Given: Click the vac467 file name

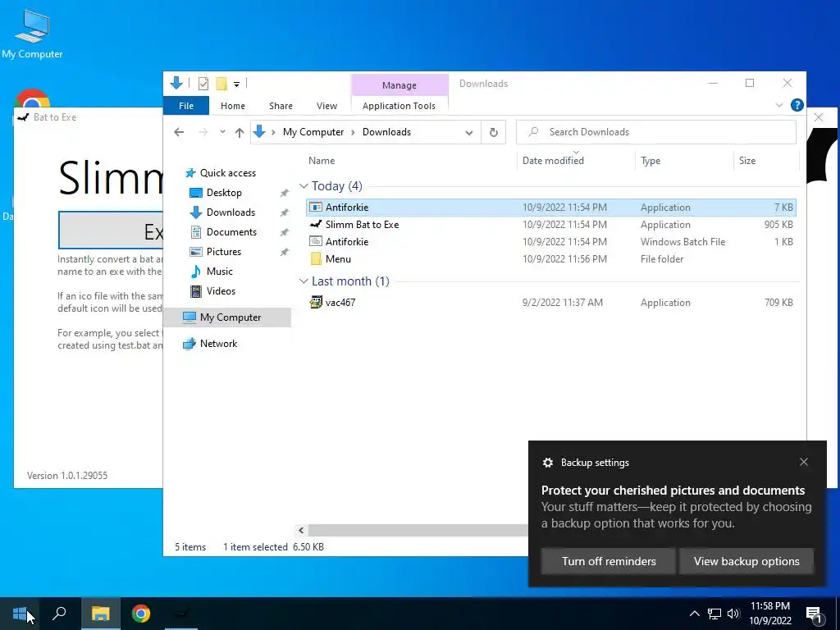Looking at the screenshot, I should click(340, 302).
